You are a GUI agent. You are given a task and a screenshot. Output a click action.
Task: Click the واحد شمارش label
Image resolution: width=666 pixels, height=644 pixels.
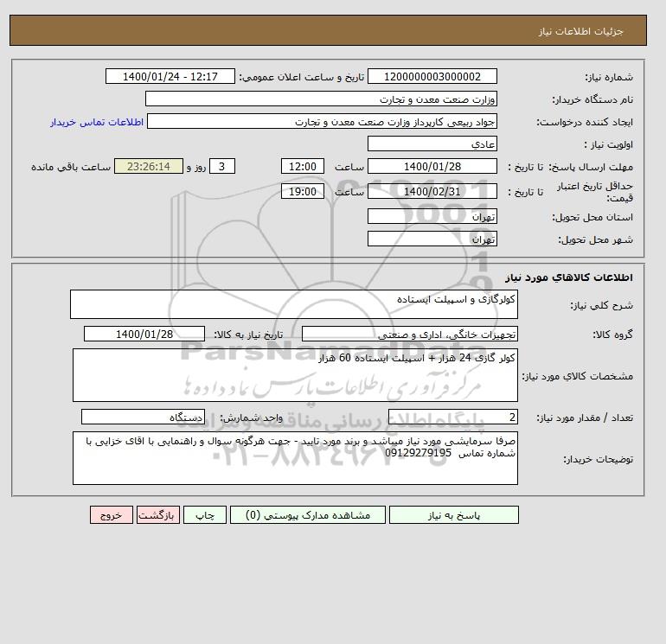[251, 418]
